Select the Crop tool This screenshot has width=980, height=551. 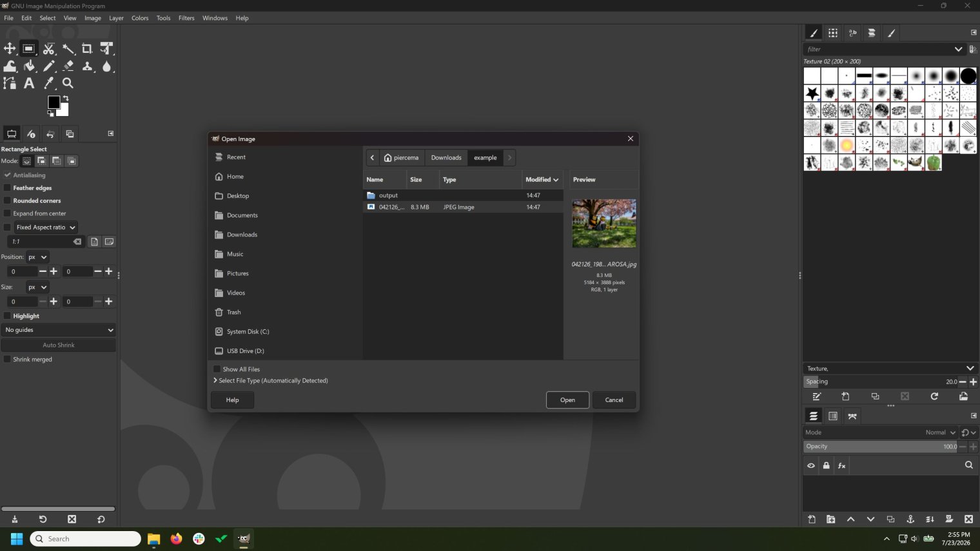87,48
